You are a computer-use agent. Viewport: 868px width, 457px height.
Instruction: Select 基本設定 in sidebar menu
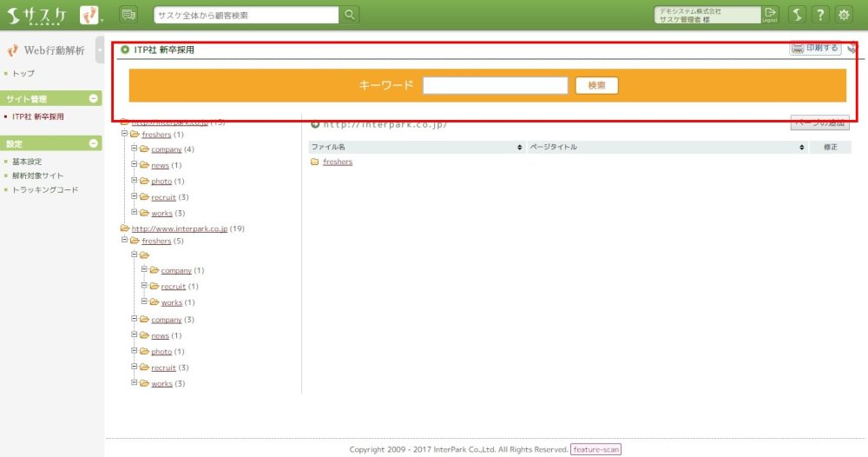27,162
